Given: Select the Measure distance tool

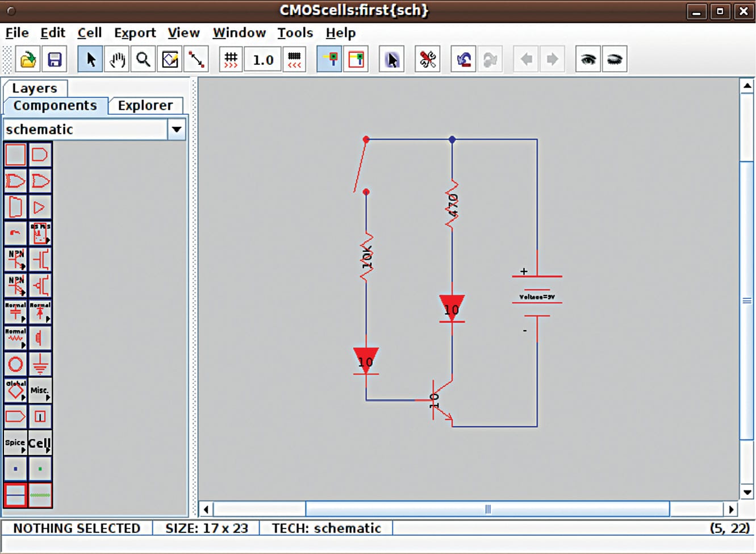Looking at the screenshot, I should point(197,60).
